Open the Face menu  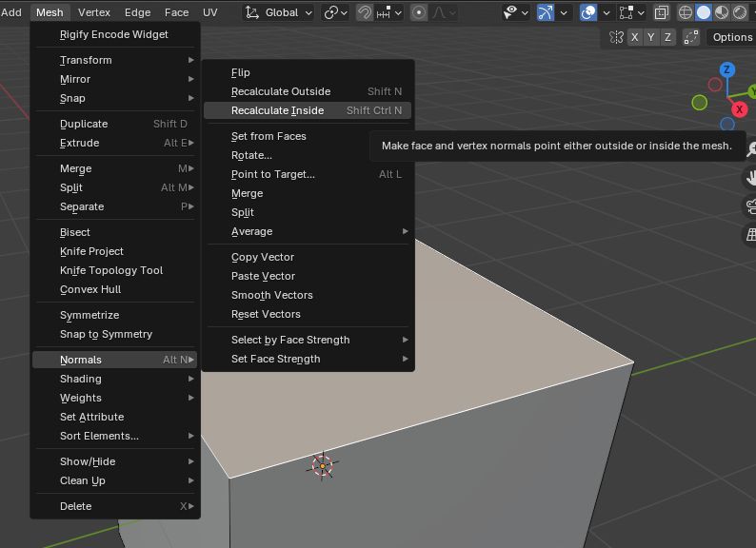point(176,12)
